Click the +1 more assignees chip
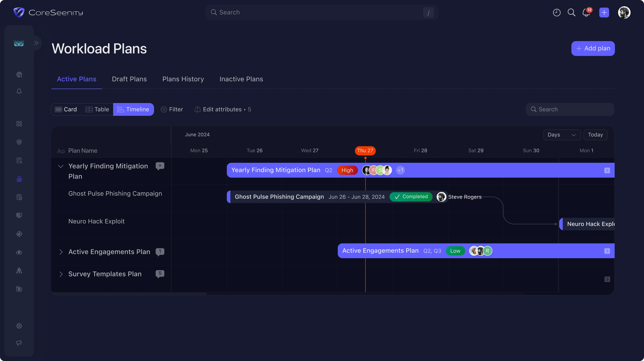The height and width of the screenshot is (361, 644). click(400, 170)
